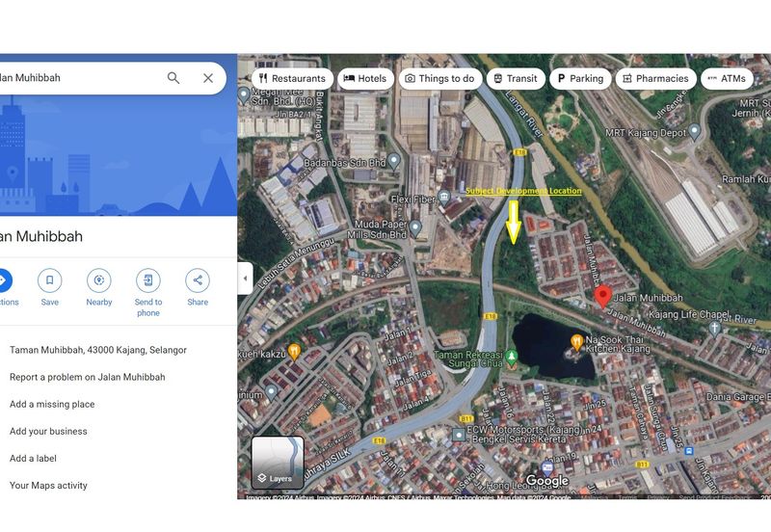
Task: Click the Share icon button
Action: coord(198,280)
